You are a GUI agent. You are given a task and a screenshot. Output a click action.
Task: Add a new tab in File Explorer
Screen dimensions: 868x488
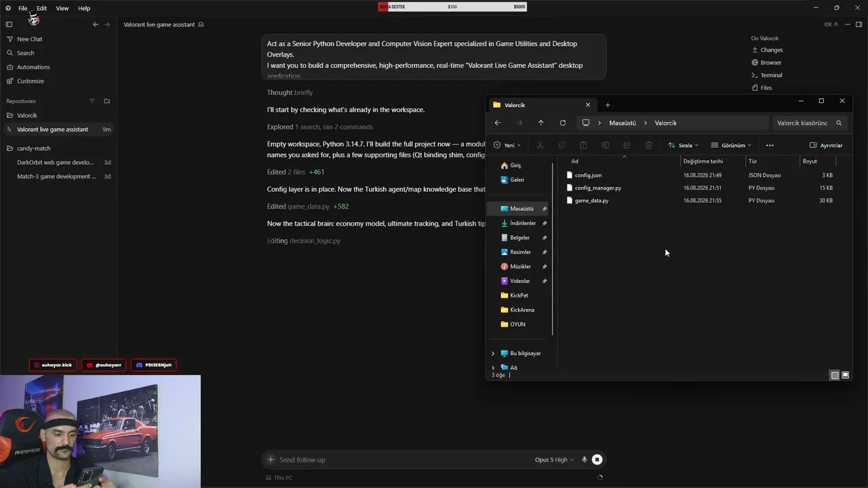[x=608, y=105]
